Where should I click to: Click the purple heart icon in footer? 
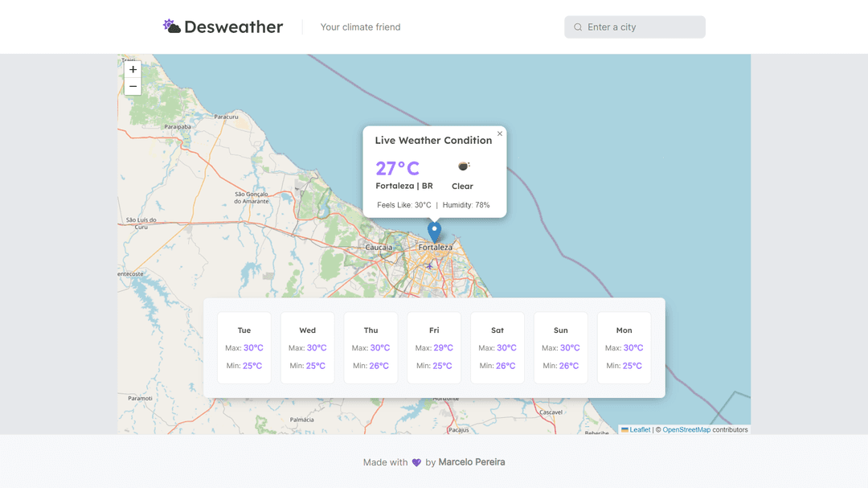pos(416,462)
